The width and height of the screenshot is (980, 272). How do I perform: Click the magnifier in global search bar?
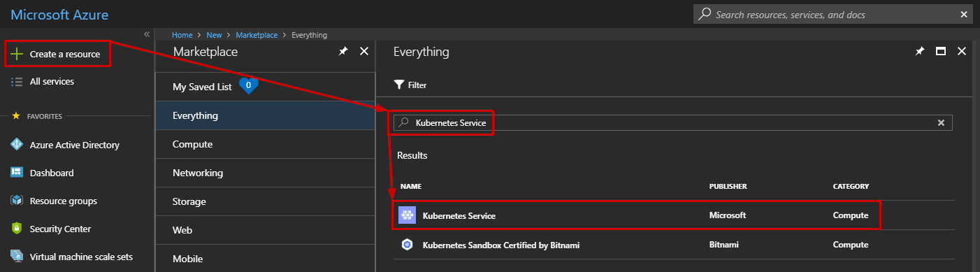pyautogui.click(x=705, y=14)
